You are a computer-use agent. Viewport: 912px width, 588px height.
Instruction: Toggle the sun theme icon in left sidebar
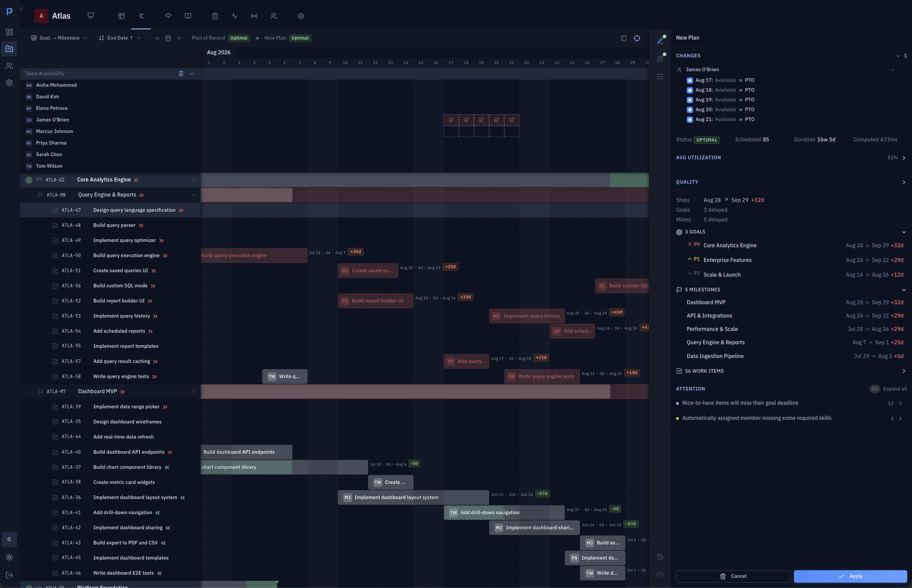pyautogui.click(x=9, y=557)
